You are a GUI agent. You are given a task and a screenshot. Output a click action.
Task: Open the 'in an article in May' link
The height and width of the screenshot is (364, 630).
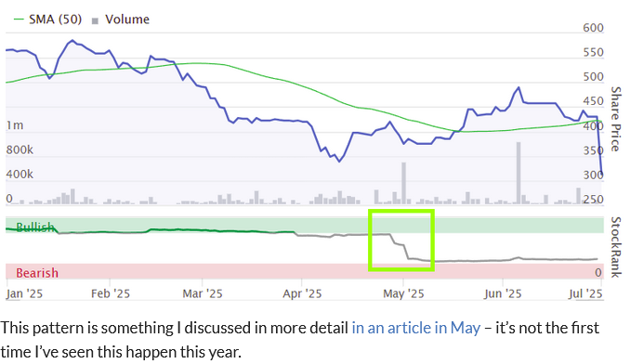[x=416, y=328]
